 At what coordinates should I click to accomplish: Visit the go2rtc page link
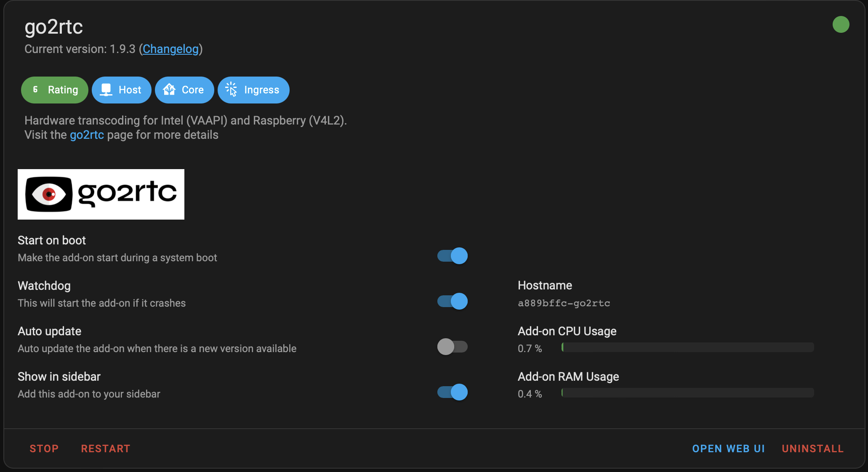(87, 135)
